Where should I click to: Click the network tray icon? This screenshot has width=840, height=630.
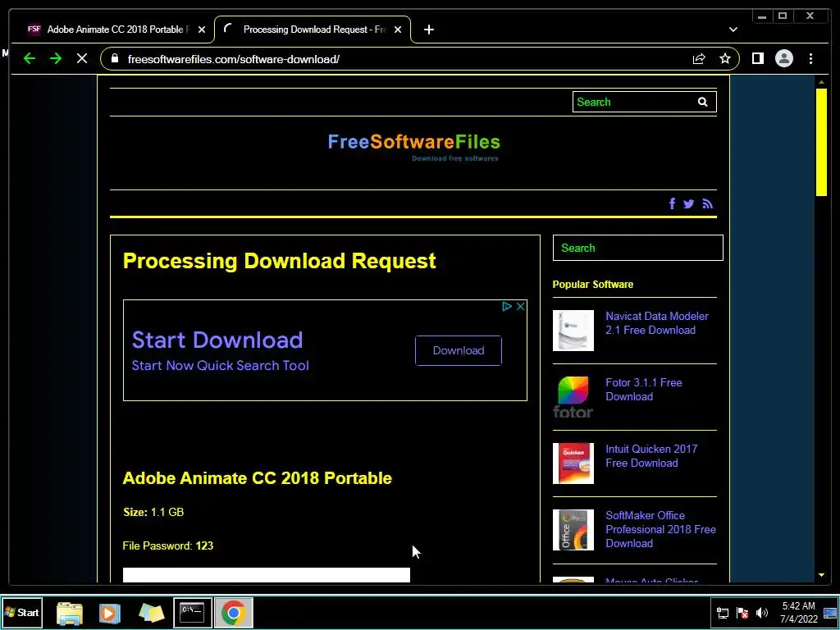click(x=723, y=613)
